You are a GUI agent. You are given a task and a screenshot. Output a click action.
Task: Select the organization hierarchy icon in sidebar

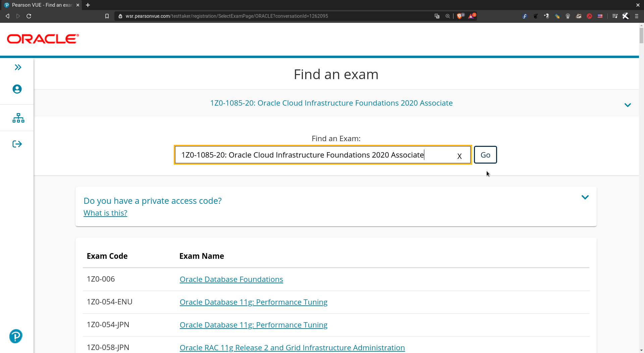[18, 118]
